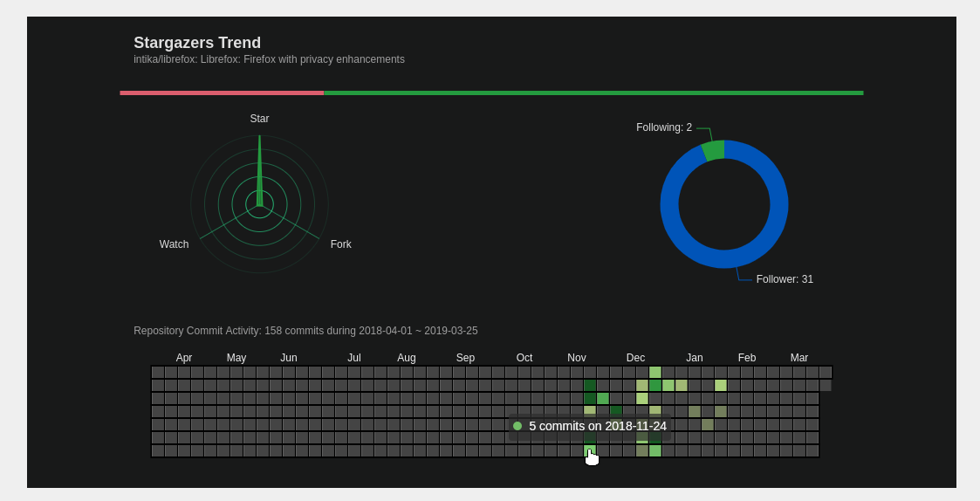Click the green dot in the commits tooltip
Image resolution: width=980 pixels, height=501 pixels.
tap(517, 426)
